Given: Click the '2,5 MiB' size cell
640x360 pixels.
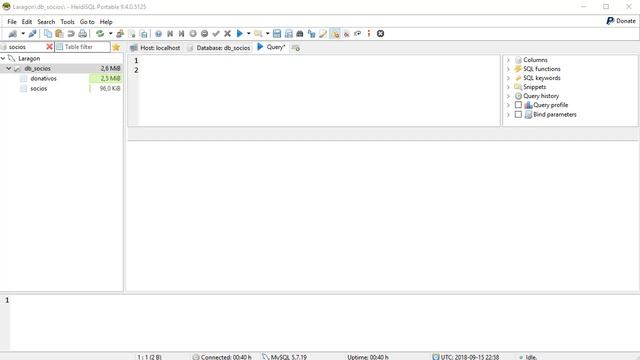Looking at the screenshot, I should [x=106, y=78].
